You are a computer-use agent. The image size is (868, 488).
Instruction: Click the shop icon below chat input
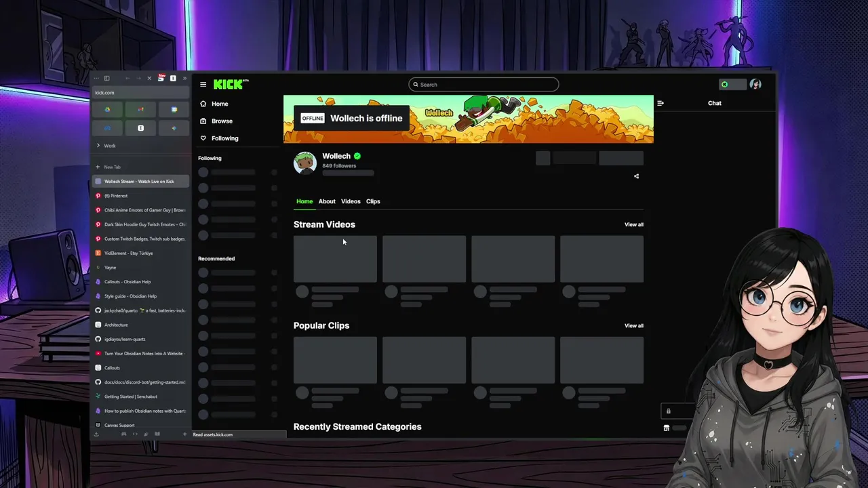pyautogui.click(x=667, y=428)
